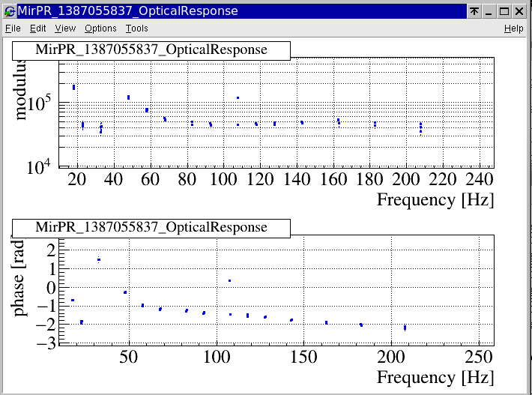This screenshot has height=395, width=532.
Task: Select the top plot title box
Action: [151, 49]
